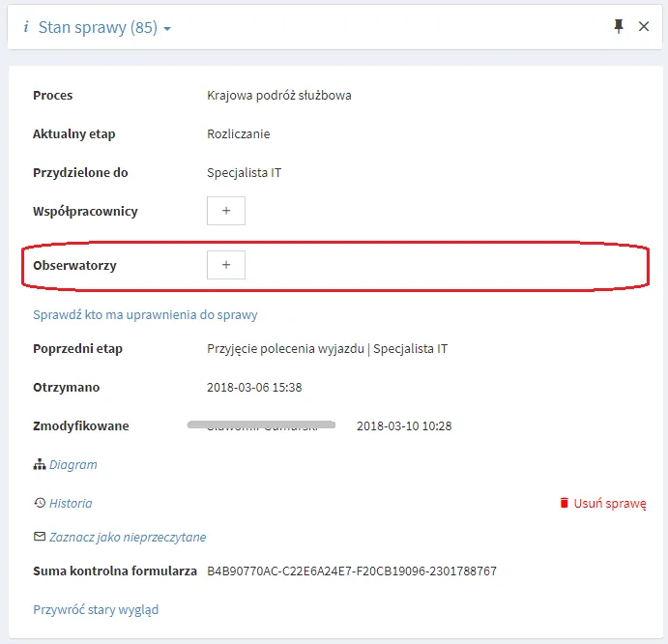Add an Obserwatorzy with plus button
The height and width of the screenshot is (644, 668).
[x=226, y=265]
